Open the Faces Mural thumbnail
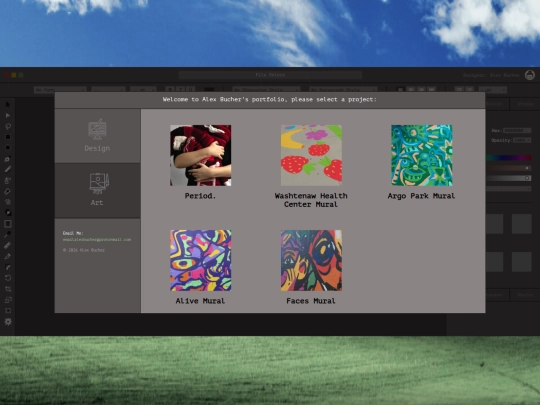This screenshot has width=540, height=405. (311, 260)
